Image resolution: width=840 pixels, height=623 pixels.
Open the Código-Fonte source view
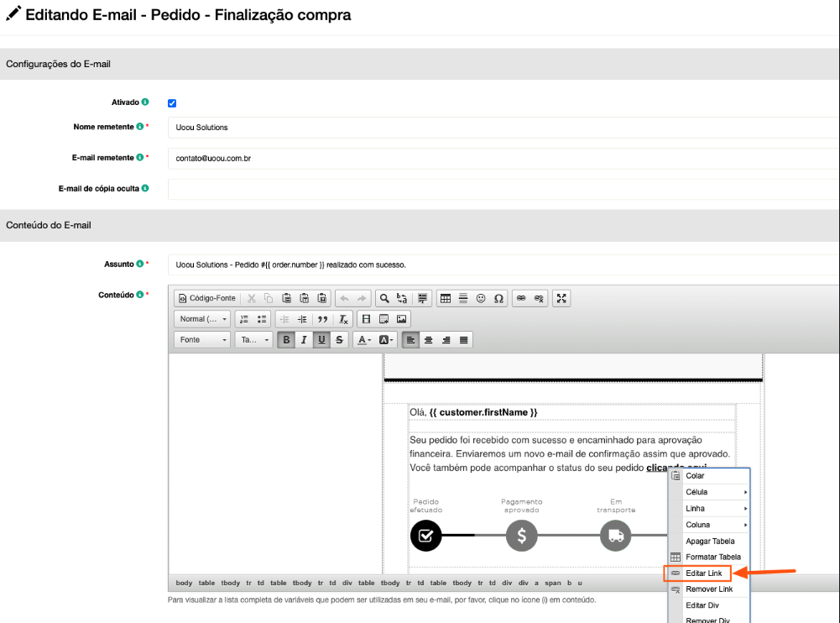tap(207, 298)
